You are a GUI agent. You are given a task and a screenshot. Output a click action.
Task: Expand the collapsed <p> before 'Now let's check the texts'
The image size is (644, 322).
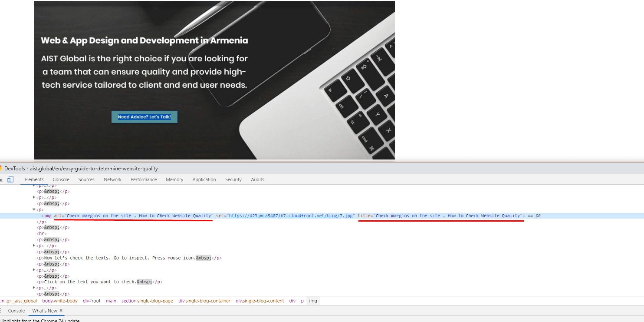(x=34, y=246)
